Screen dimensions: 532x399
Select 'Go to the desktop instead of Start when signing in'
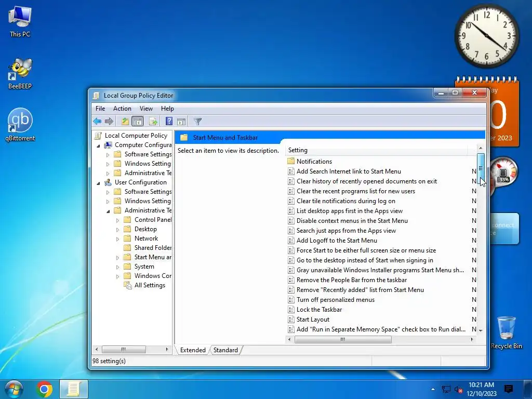pos(365,260)
